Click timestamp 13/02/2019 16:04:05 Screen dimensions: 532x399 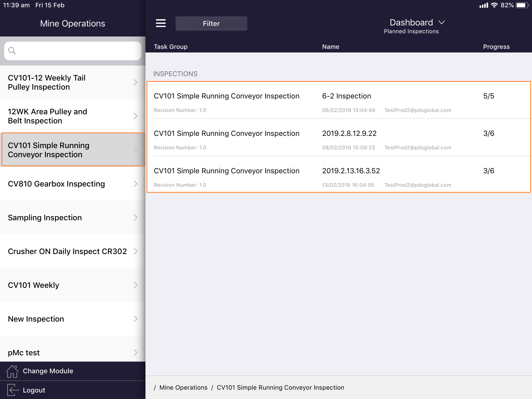[x=348, y=185]
